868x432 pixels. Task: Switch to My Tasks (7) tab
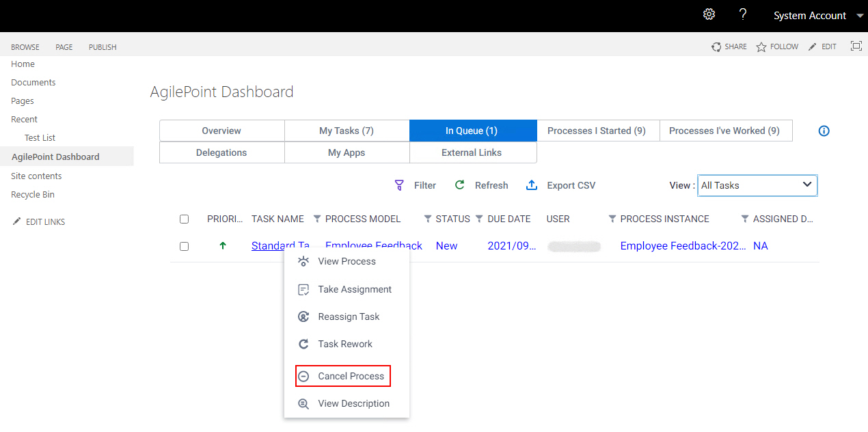[347, 131]
